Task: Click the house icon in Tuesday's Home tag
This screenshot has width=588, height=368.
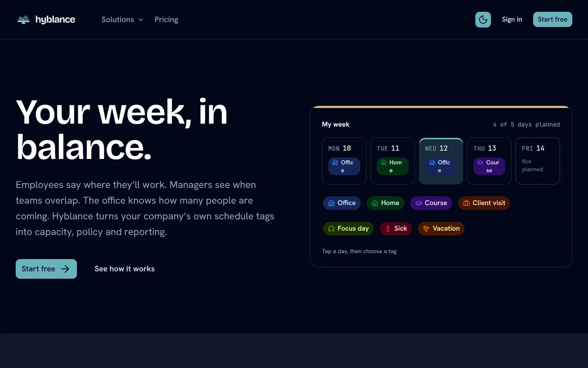Action: coord(384,162)
